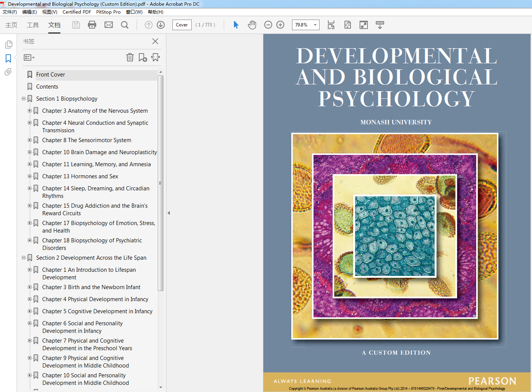Click the Zoom in plus icon
This screenshot has width=532, height=392.
pyautogui.click(x=280, y=25)
